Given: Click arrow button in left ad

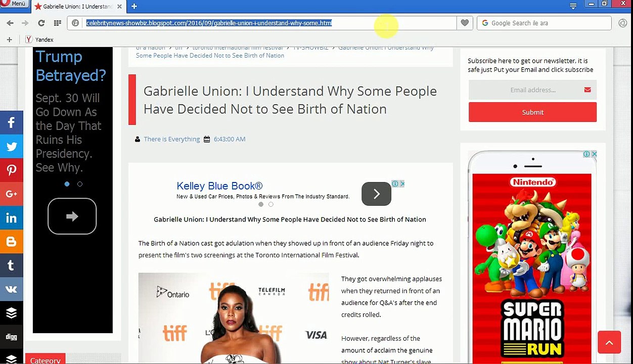Looking at the screenshot, I should pyautogui.click(x=72, y=216).
